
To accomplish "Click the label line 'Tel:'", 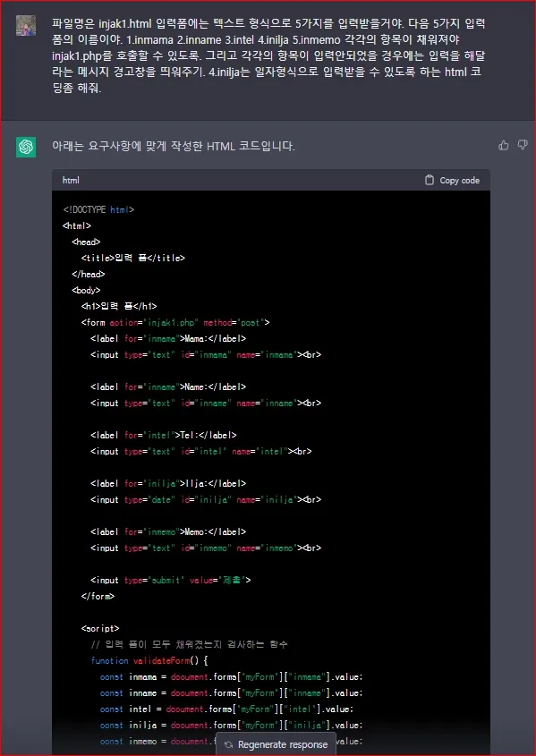I will [x=164, y=435].
